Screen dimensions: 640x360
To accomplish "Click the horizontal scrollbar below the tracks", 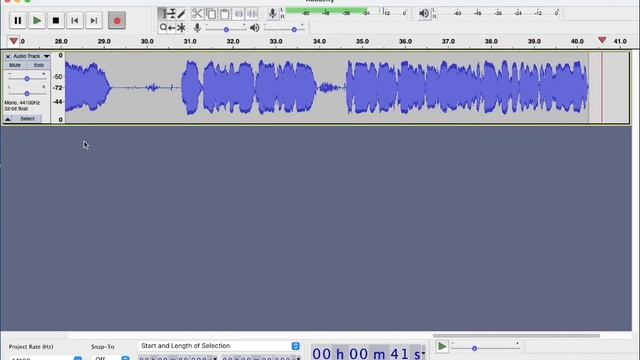I will (x=516, y=336).
